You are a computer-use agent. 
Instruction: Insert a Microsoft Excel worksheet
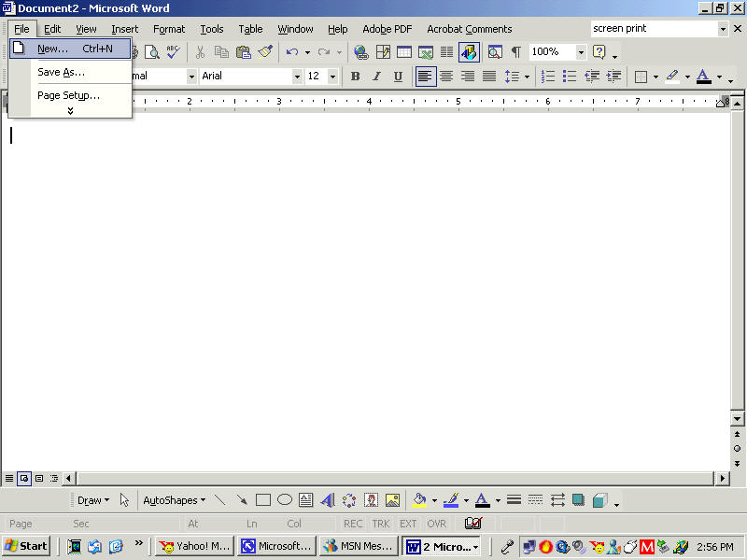(x=426, y=52)
